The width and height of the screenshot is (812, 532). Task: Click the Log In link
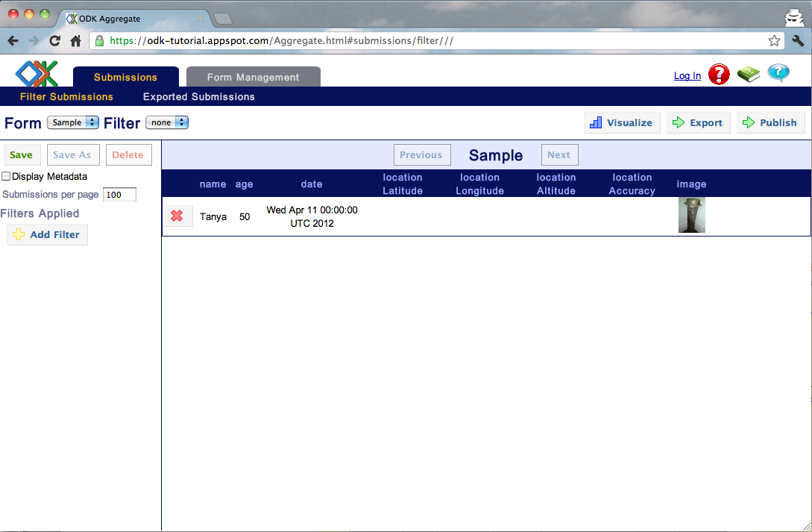pyautogui.click(x=687, y=75)
